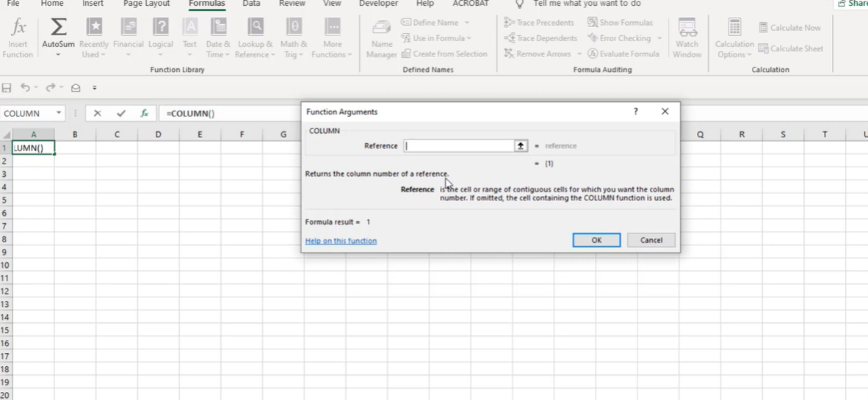Screen dimensions: 868x400
Task: Switch to the Data tab
Action: tap(251, 4)
